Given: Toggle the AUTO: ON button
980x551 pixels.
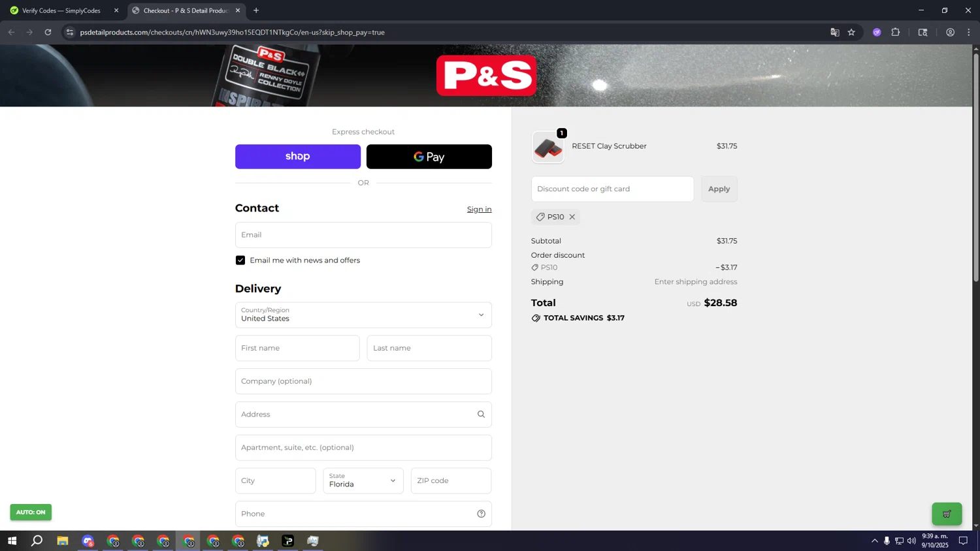Looking at the screenshot, I should tap(31, 512).
